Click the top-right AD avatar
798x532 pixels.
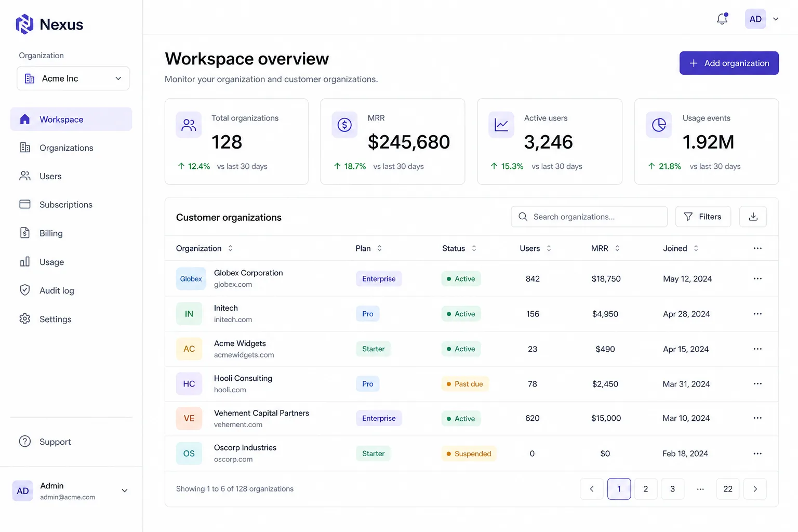tap(755, 19)
